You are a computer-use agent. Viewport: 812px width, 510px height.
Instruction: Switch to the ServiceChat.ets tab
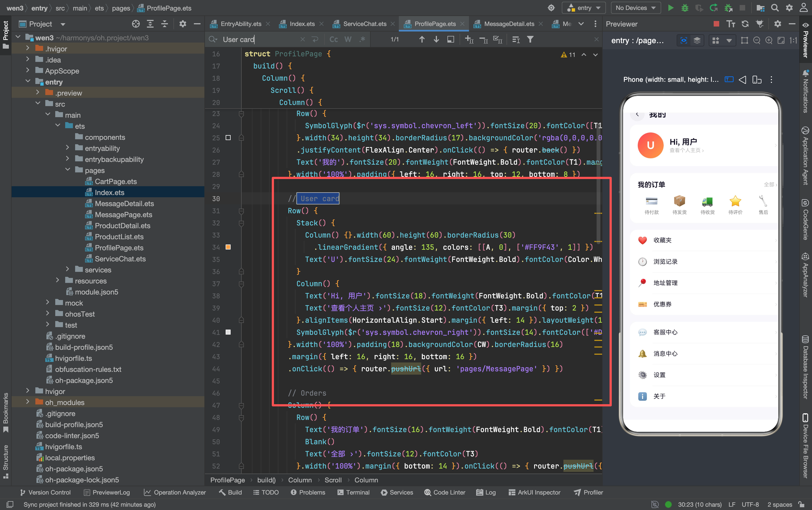point(364,24)
